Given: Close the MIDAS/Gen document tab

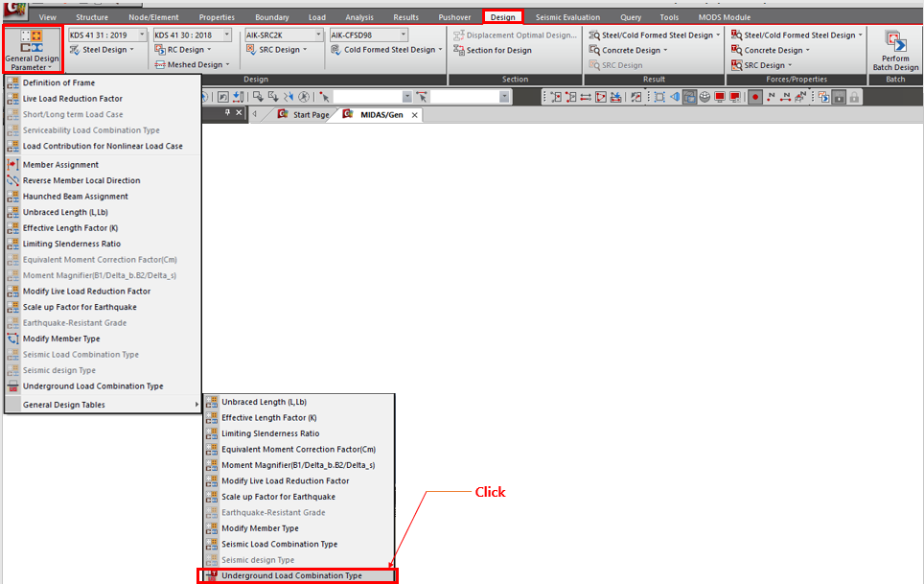Looking at the screenshot, I should [415, 115].
